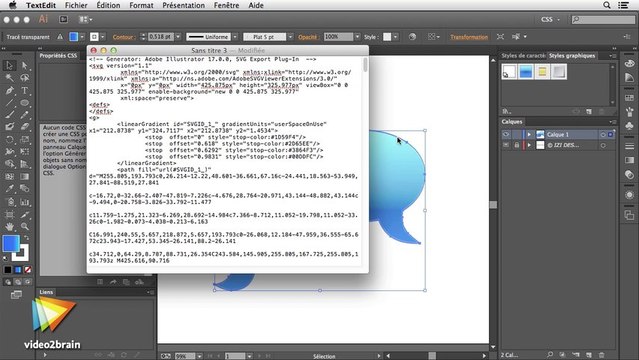
Task: Select the Line Segment tool
Action: [10, 103]
